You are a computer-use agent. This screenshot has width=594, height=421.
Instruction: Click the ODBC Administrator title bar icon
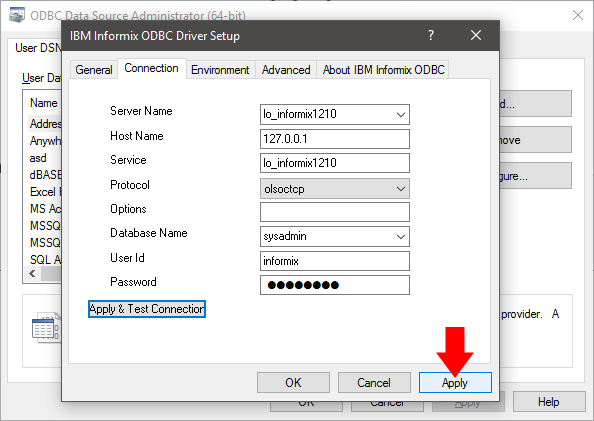(17, 16)
